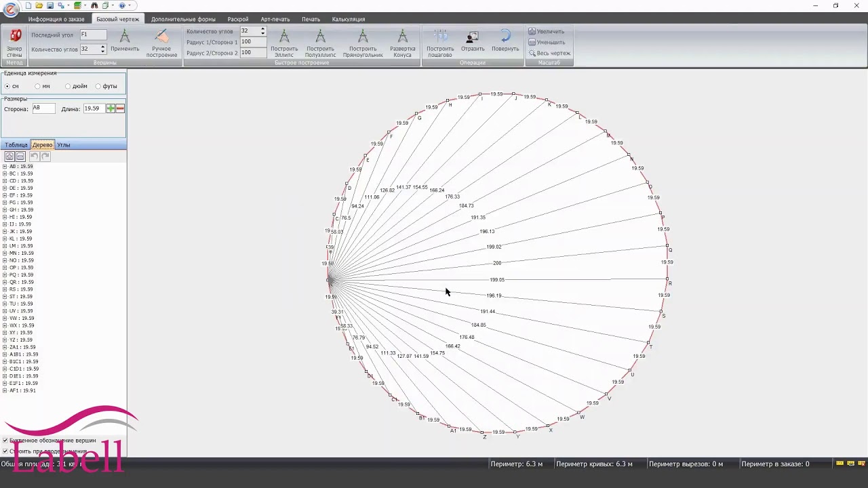Increase Количество углов in Быстрое построение group
This screenshot has height=488, width=868.
click(x=263, y=29)
